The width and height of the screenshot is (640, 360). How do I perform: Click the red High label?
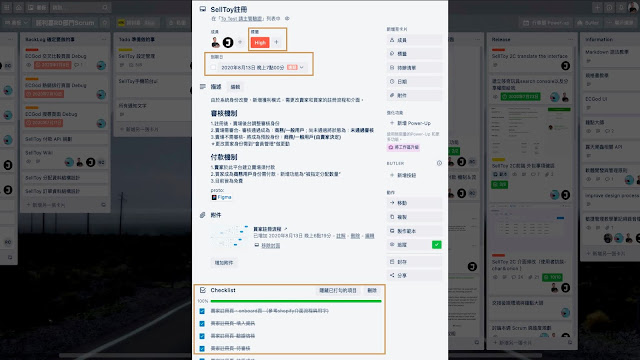[x=260, y=42]
